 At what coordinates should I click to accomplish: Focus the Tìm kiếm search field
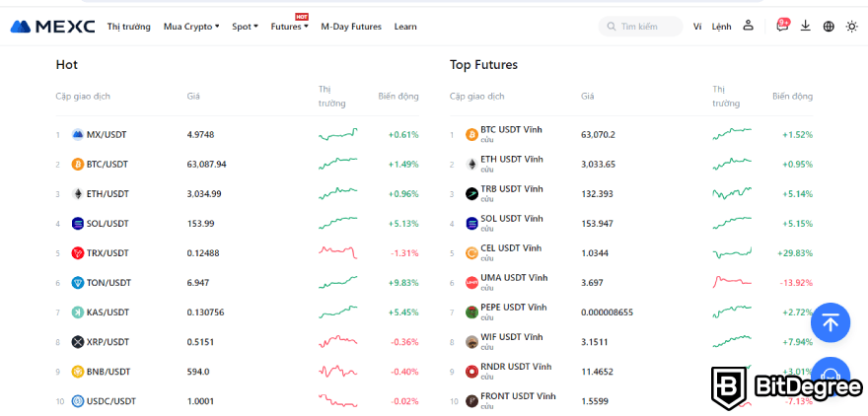[x=640, y=27]
